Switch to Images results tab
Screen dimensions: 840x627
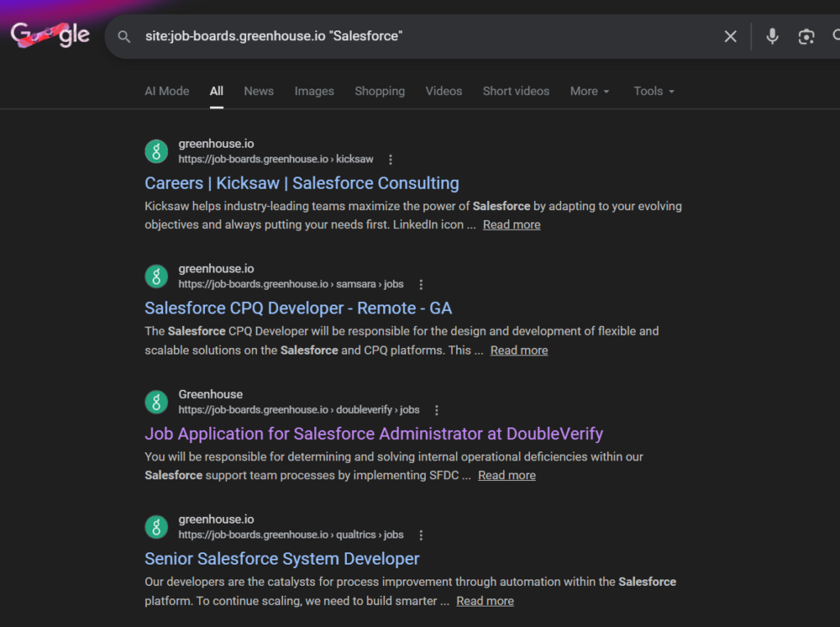pos(314,91)
